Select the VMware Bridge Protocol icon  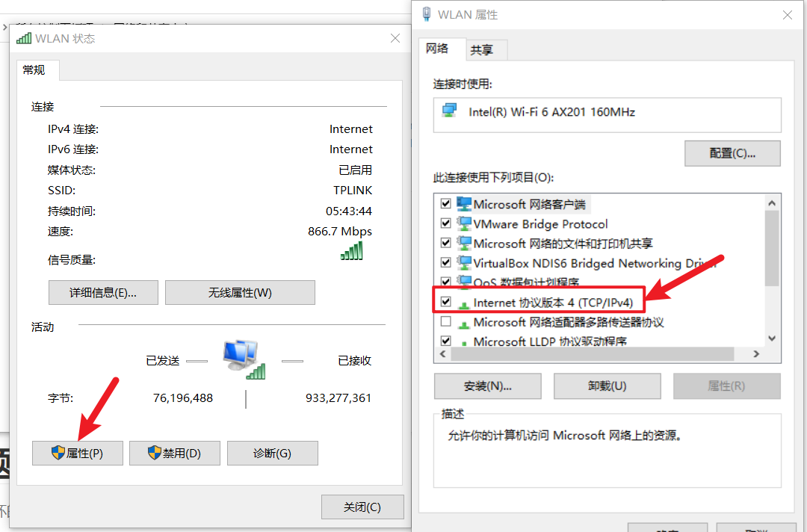[x=464, y=223]
